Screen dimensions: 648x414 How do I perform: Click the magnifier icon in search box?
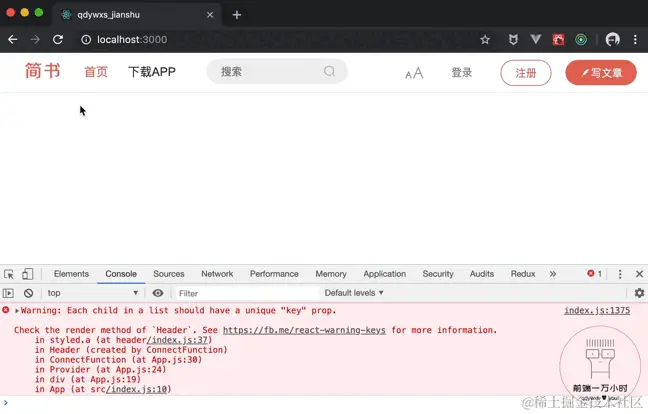[x=329, y=71]
